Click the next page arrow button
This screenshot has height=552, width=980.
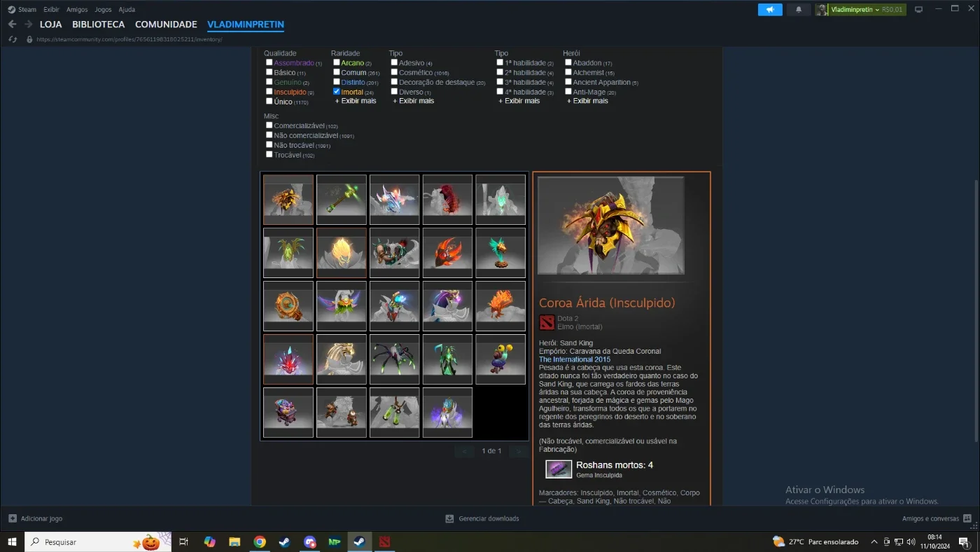click(518, 451)
